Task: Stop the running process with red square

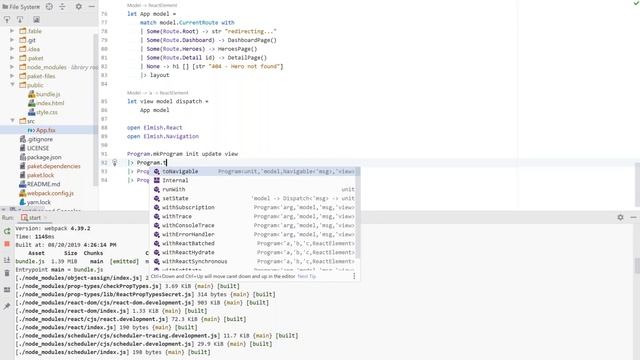Action: coord(7,244)
